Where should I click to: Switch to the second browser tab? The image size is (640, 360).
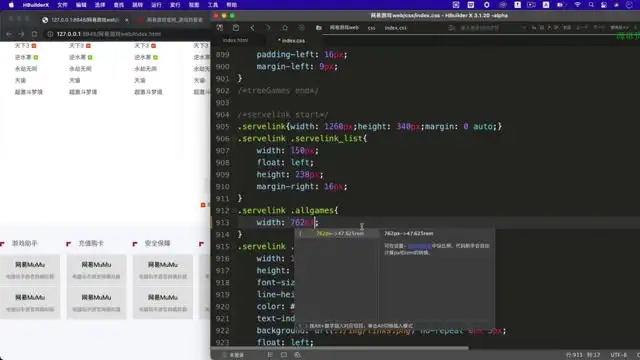click(x=170, y=20)
